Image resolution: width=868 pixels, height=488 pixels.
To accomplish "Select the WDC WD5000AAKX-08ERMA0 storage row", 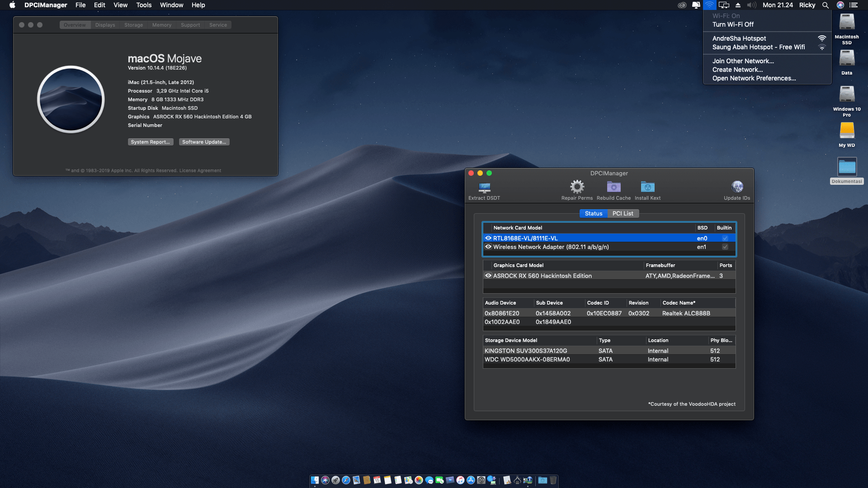I will 609,359.
